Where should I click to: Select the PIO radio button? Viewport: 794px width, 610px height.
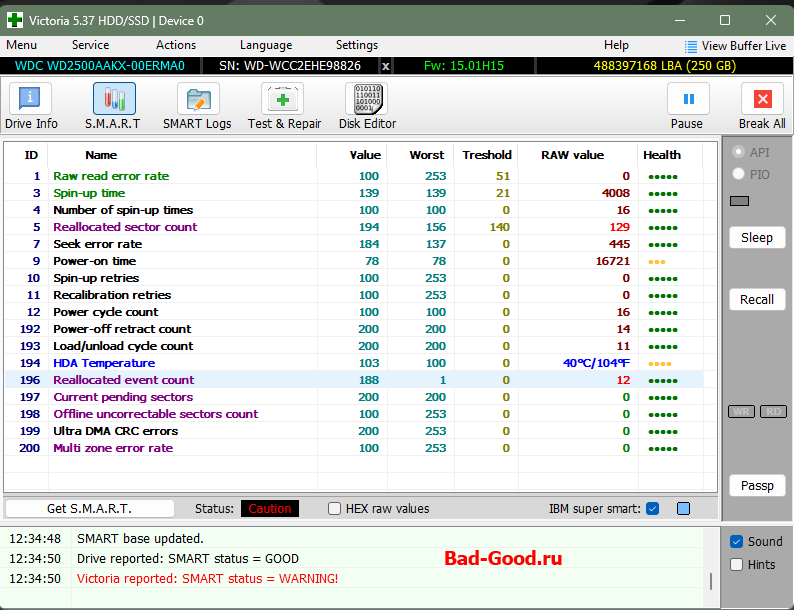pos(739,174)
